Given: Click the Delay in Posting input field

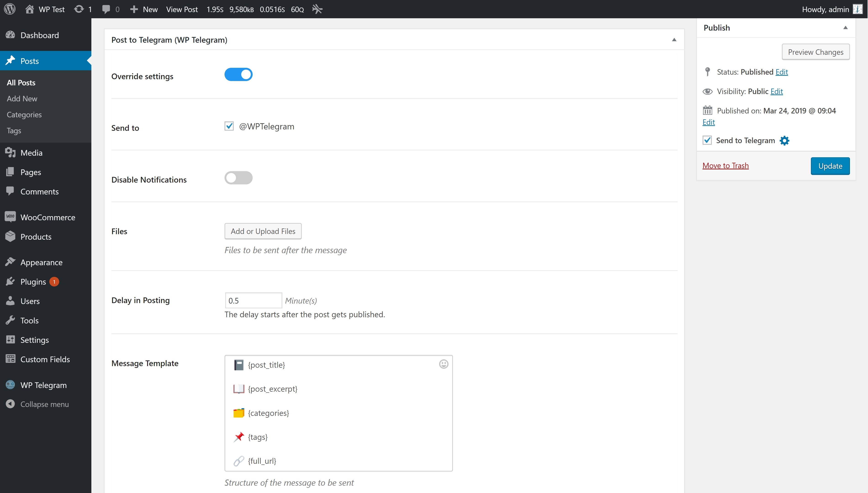Looking at the screenshot, I should click(253, 300).
